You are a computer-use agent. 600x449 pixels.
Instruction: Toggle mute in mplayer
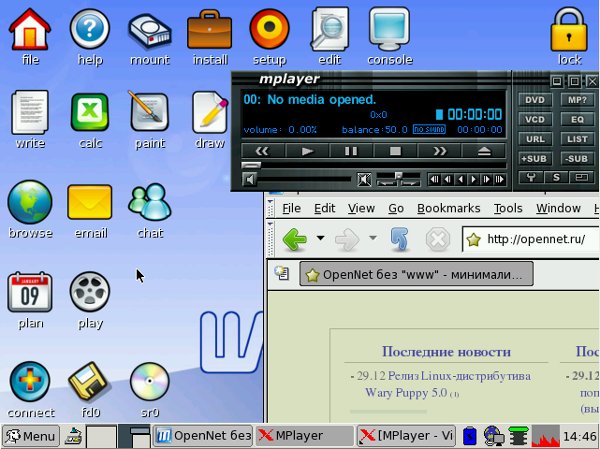tap(364, 179)
